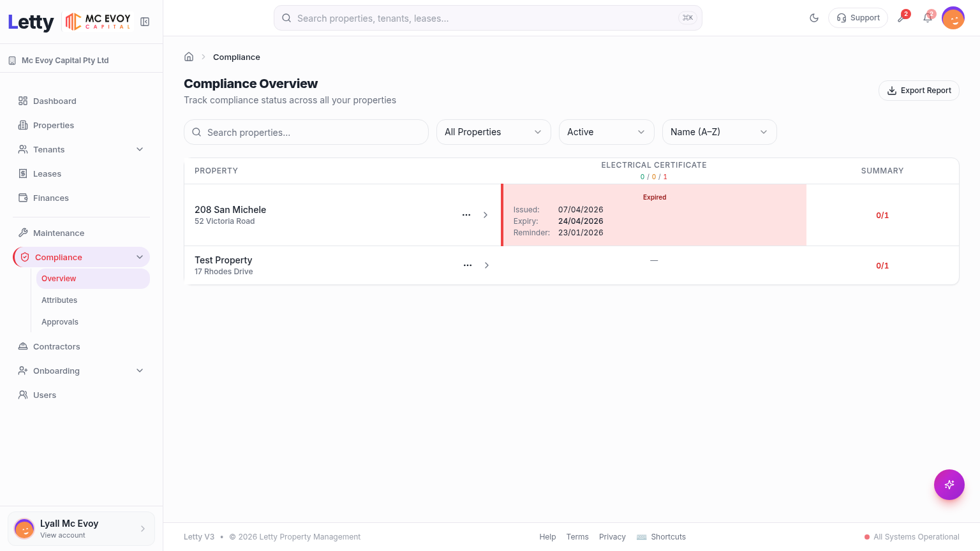
Task: Open the Terms link
Action: (577, 537)
